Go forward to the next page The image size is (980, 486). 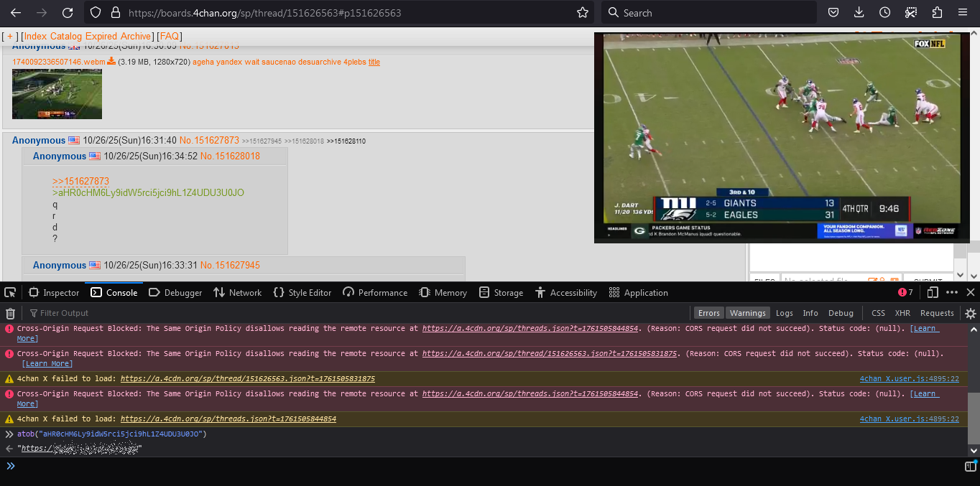[x=42, y=13]
